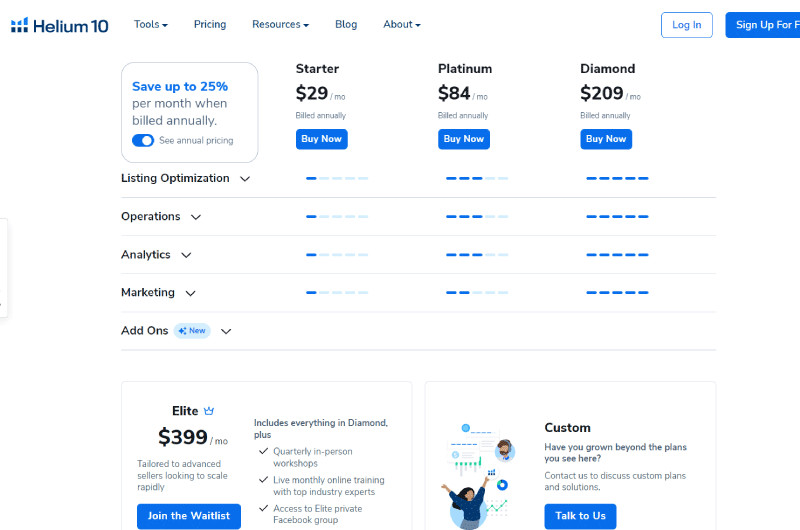The image size is (800, 530).
Task: Go to the Pricing page
Action: [x=210, y=24]
